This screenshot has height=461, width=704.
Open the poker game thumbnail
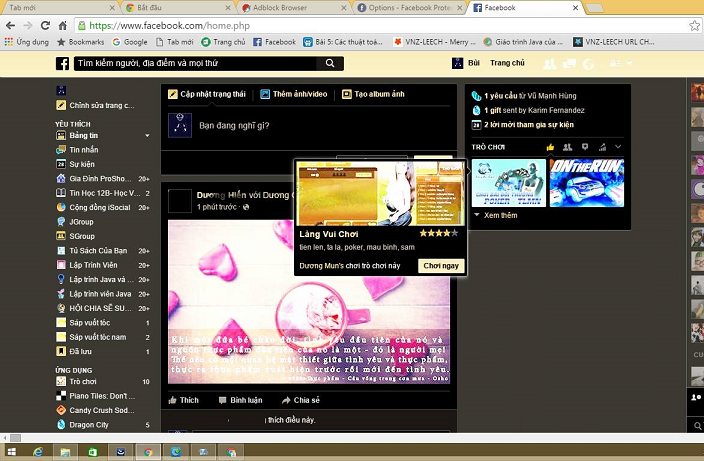tap(509, 183)
